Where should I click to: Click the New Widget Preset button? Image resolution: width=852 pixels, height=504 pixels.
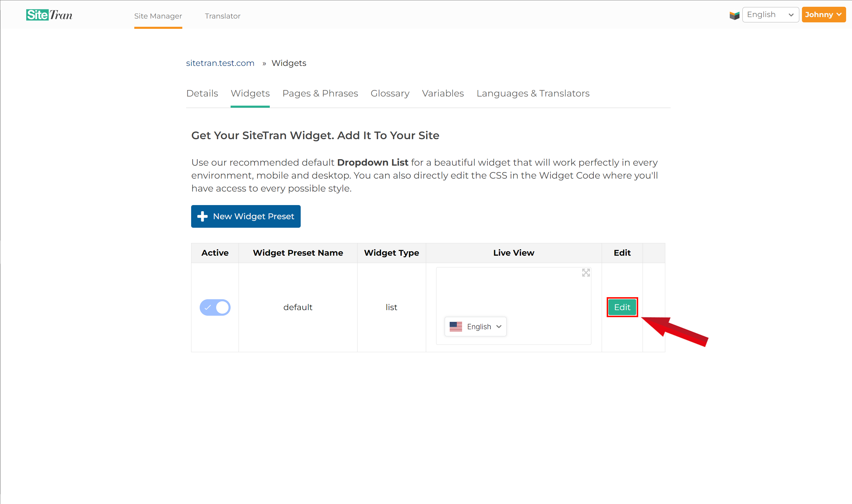tap(245, 216)
